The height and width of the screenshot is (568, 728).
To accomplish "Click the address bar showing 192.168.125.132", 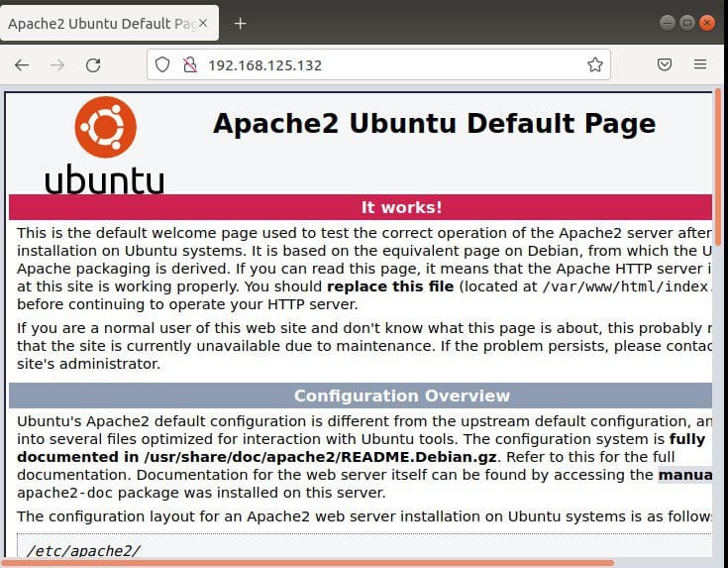I will click(x=378, y=64).
